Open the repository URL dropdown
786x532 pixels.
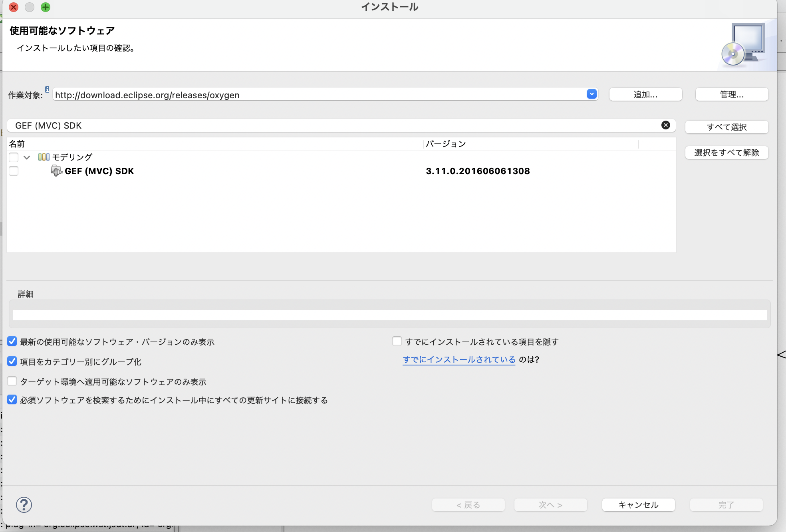click(591, 94)
